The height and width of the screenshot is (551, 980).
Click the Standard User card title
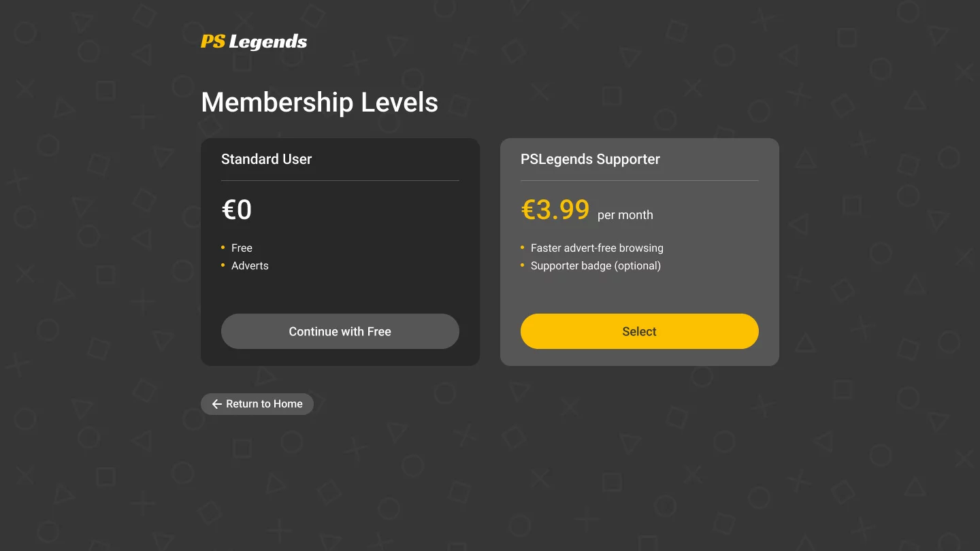(267, 159)
